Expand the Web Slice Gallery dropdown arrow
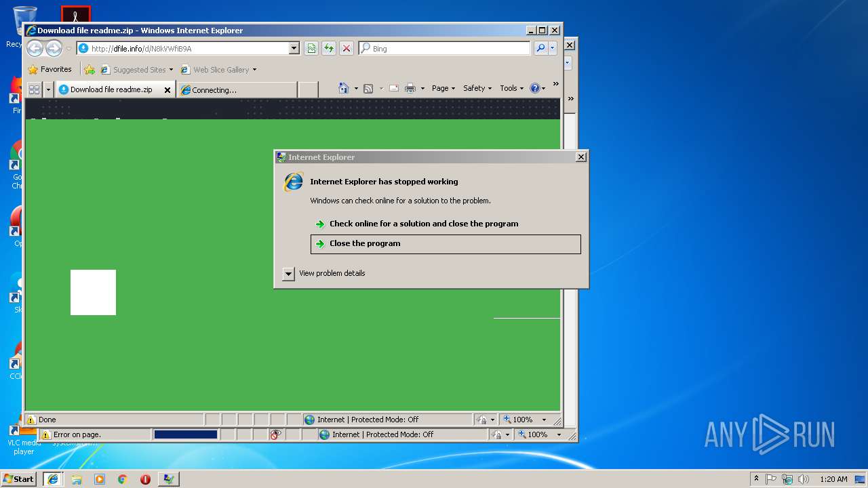Image resolution: width=868 pixels, height=488 pixels. pos(255,70)
